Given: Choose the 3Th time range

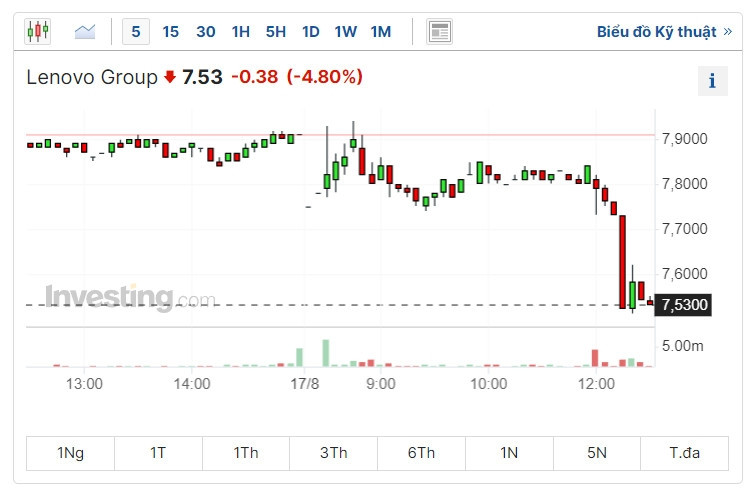Looking at the screenshot, I should [333, 453].
